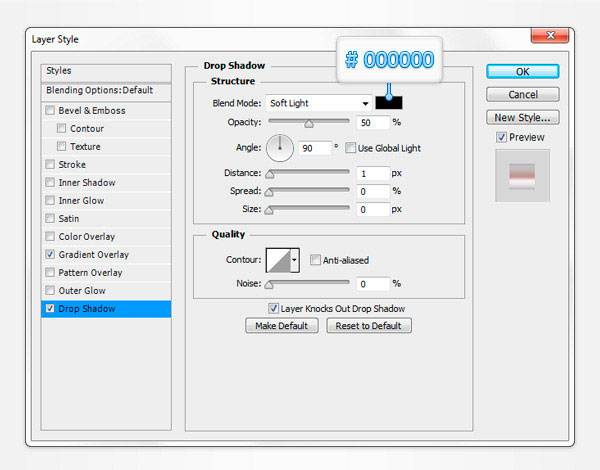Click the Angle dial control

tap(280, 148)
